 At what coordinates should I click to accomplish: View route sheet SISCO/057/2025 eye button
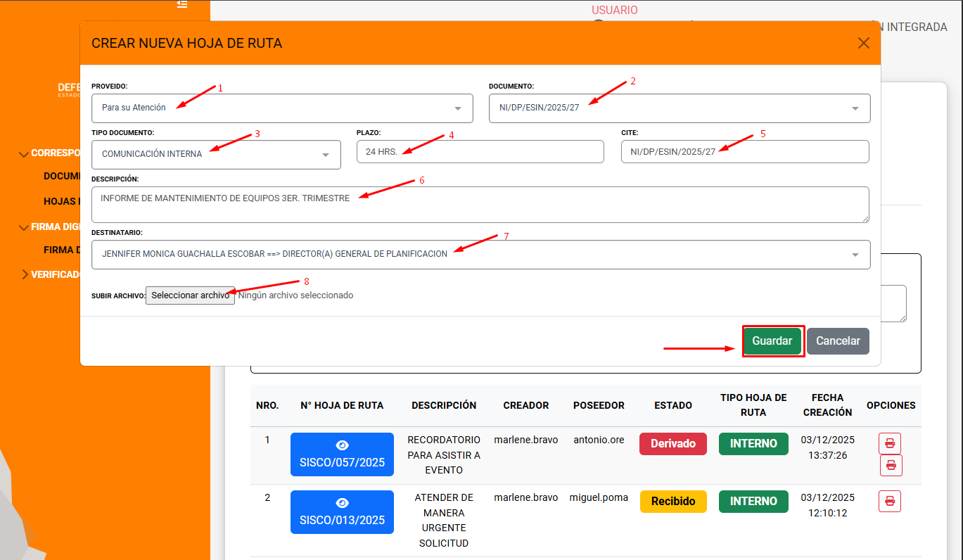342,454
